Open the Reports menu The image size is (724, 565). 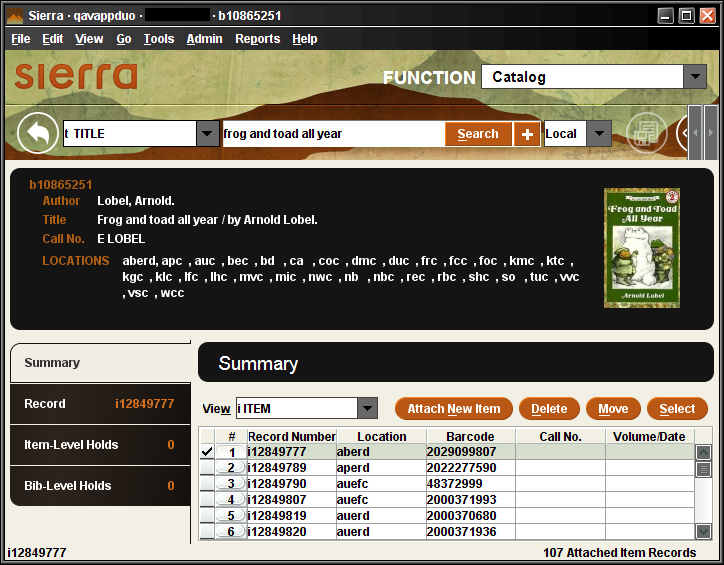tap(258, 39)
